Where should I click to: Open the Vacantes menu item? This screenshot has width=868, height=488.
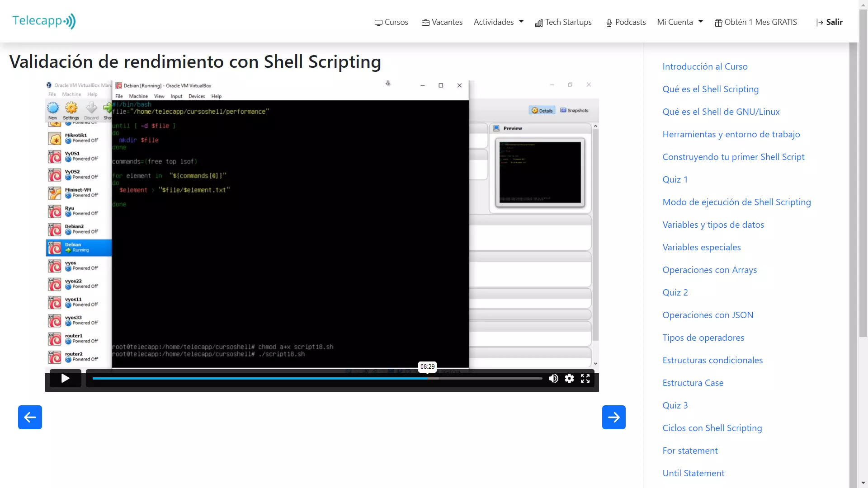click(442, 22)
